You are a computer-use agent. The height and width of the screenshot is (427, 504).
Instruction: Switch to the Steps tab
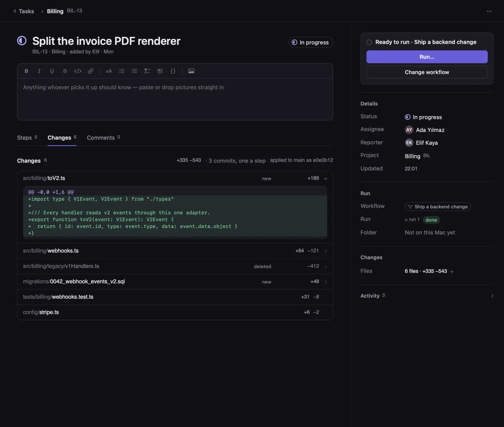pos(27,138)
